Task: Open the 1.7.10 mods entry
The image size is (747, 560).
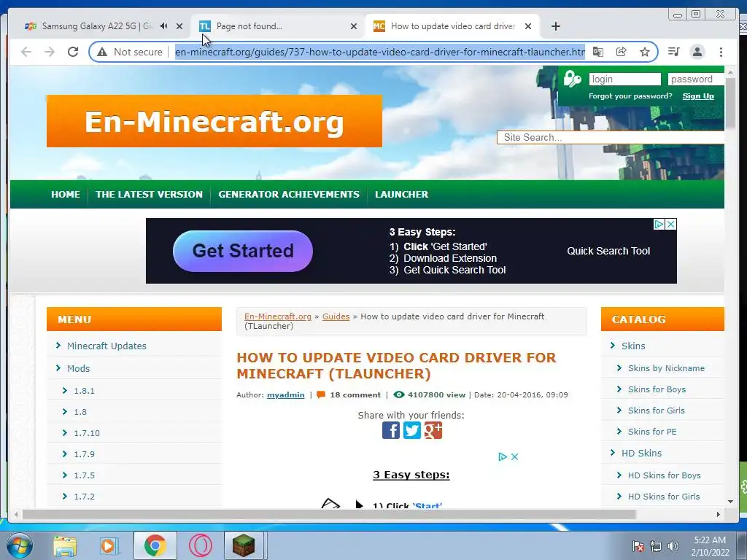Action: [x=87, y=433]
